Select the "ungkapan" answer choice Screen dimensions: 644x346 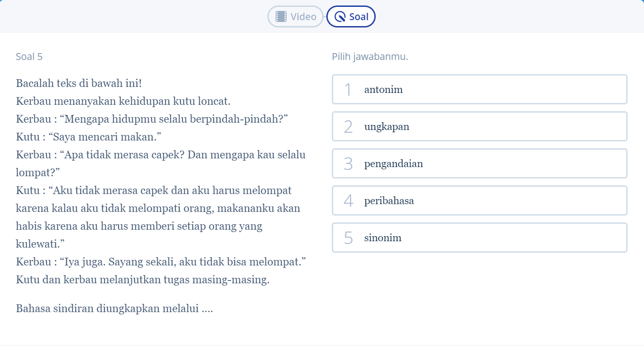[479, 127]
